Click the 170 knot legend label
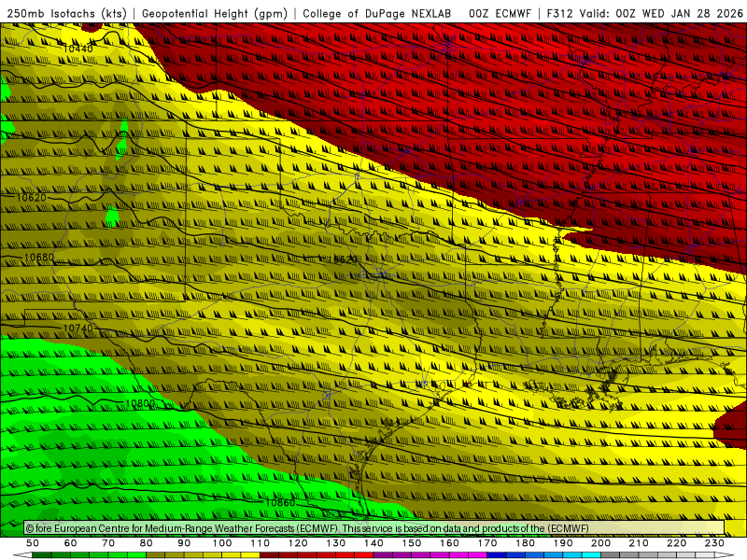The height and width of the screenshot is (560, 747). [x=487, y=543]
